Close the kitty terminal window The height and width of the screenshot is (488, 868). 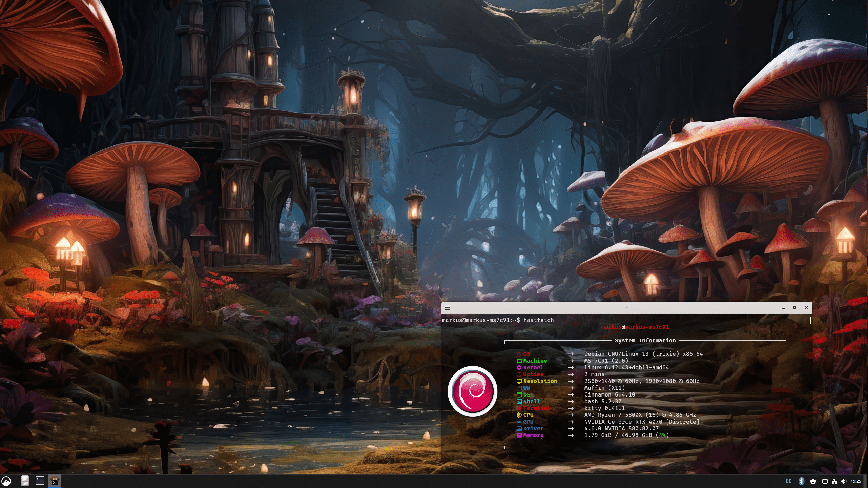[806, 308]
